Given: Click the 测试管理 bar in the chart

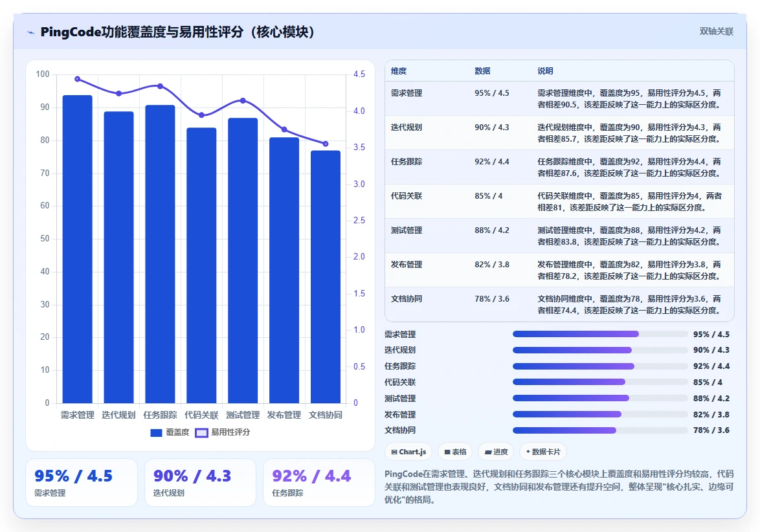Looking at the screenshot, I should tap(243, 261).
